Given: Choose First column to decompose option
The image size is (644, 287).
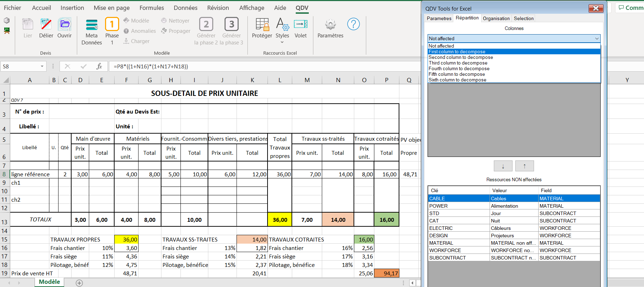Looking at the screenshot, I should click(514, 51).
